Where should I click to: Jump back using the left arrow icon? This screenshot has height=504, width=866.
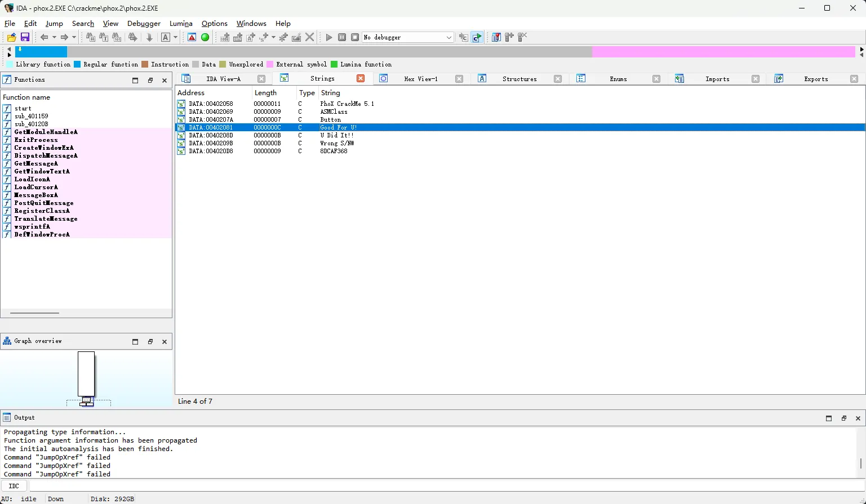point(44,37)
